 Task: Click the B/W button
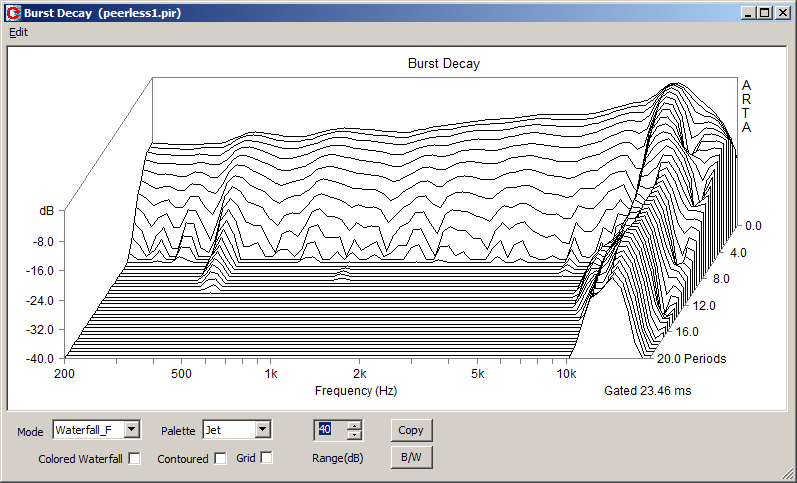(411, 457)
